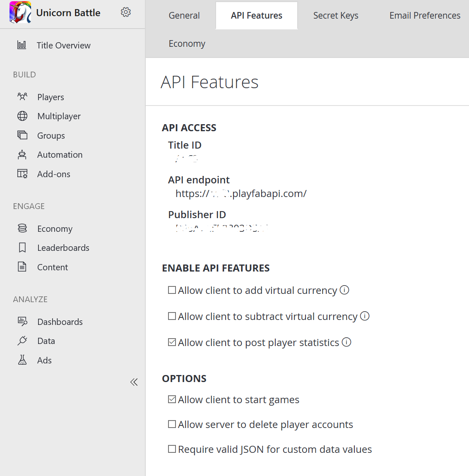
Task: Click the info icon next to add virtual currency
Action: (x=344, y=290)
